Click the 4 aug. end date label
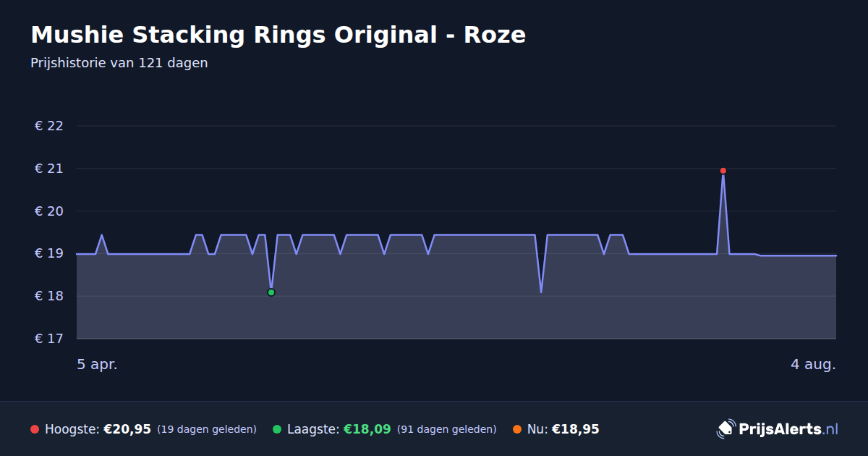This screenshot has height=456, width=868. (813, 365)
